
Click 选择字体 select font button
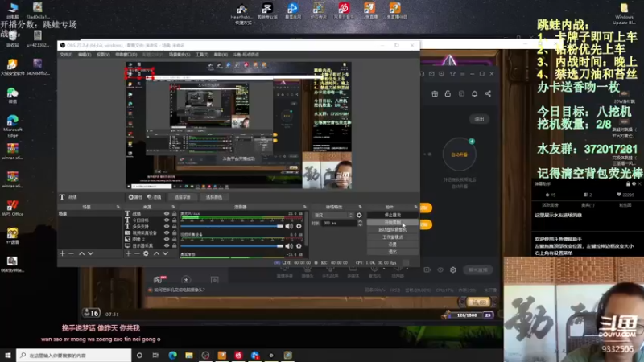click(x=183, y=197)
